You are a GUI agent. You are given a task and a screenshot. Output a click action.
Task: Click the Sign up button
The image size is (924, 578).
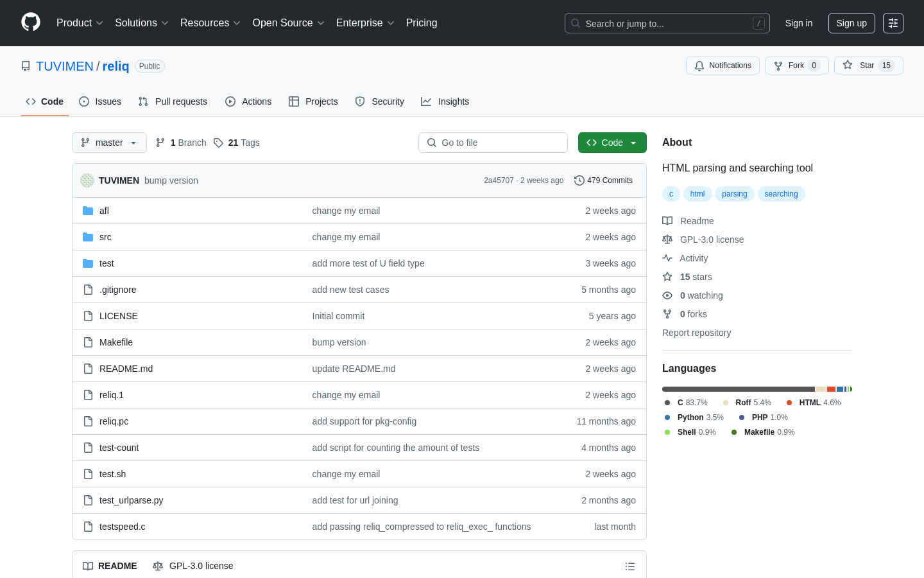851,23
